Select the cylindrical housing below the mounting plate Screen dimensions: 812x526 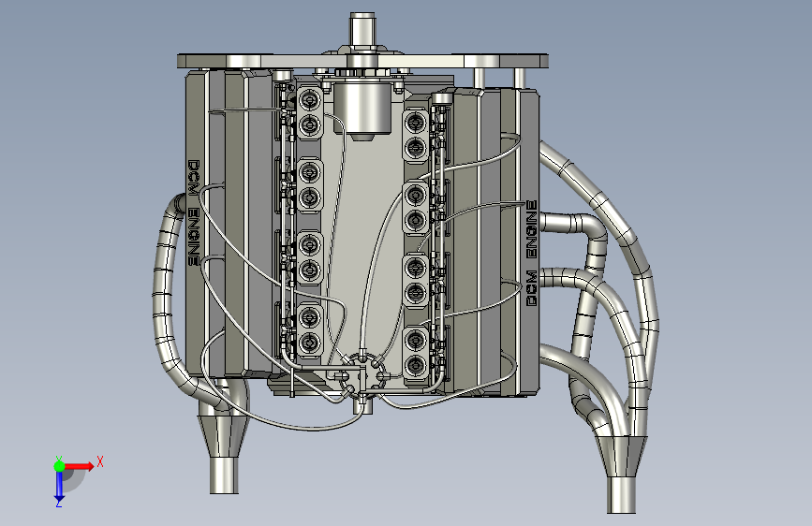362,110
